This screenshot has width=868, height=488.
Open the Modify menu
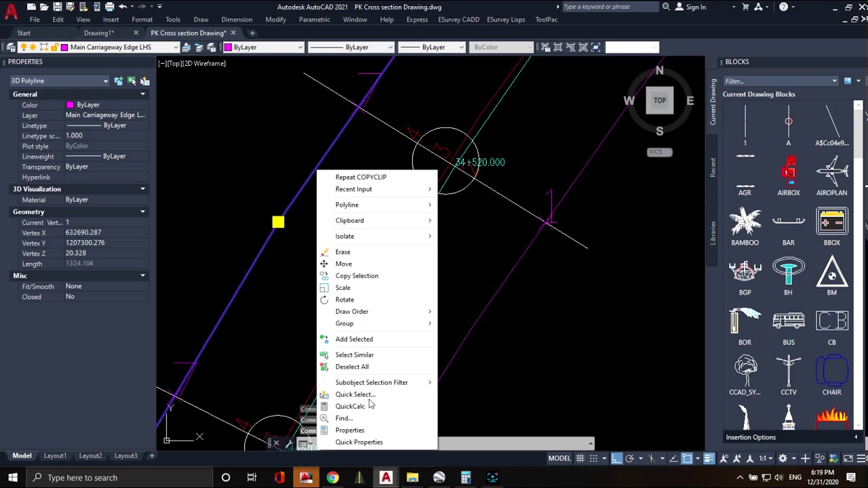pos(275,20)
